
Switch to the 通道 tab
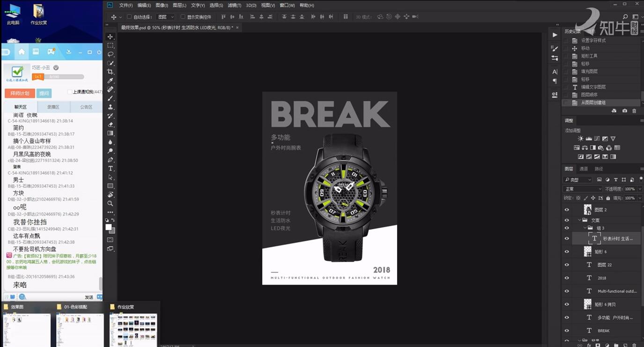[584, 169]
